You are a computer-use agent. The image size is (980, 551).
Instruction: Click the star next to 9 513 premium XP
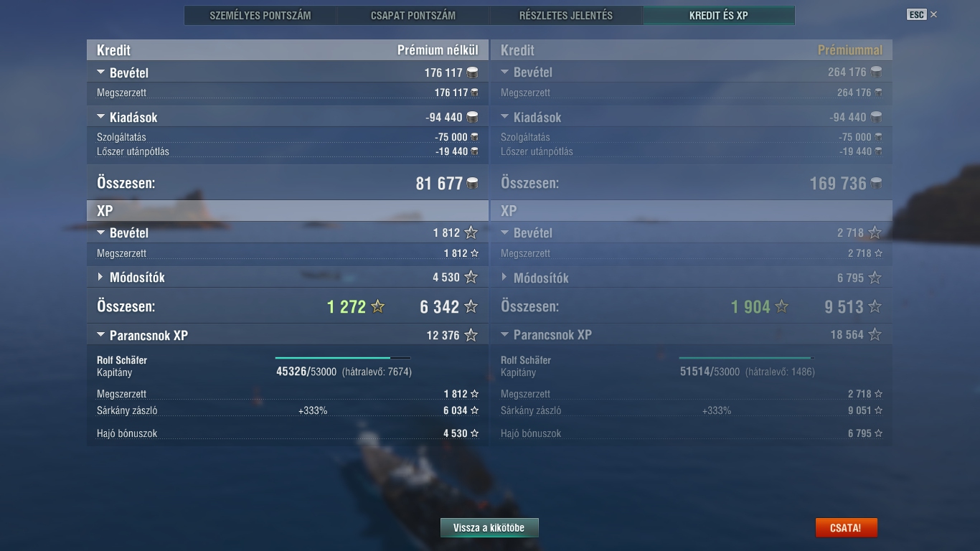[875, 306]
